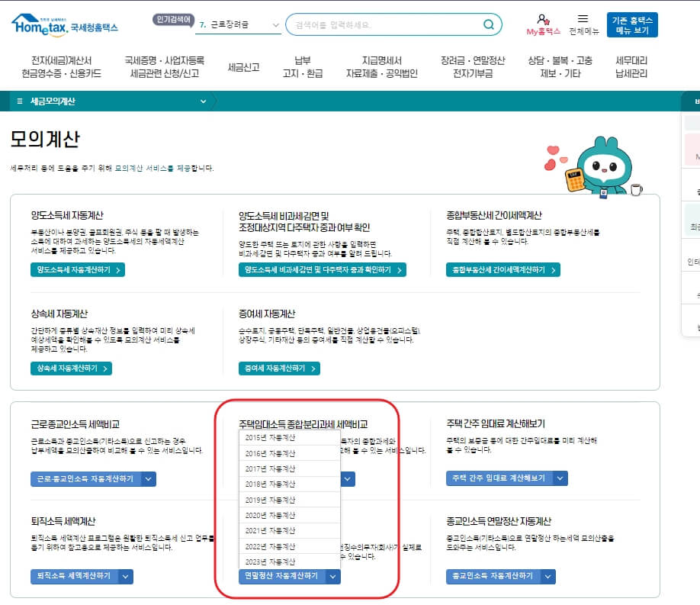Click 근로·종교인소득 자동계산하기 button
The height and width of the screenshot is (605, 700).
pos(85,479)
